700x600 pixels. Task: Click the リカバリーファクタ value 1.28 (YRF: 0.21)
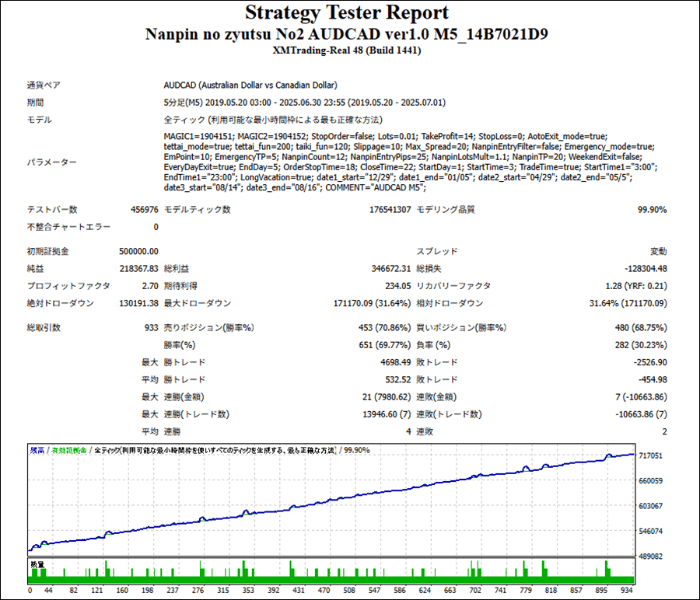tap(636, 286)
